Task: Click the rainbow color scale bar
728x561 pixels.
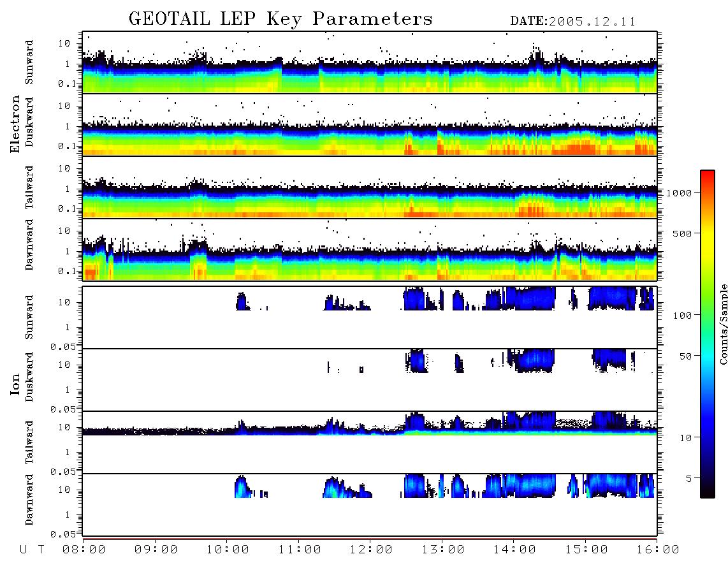Action: point(708,335)
